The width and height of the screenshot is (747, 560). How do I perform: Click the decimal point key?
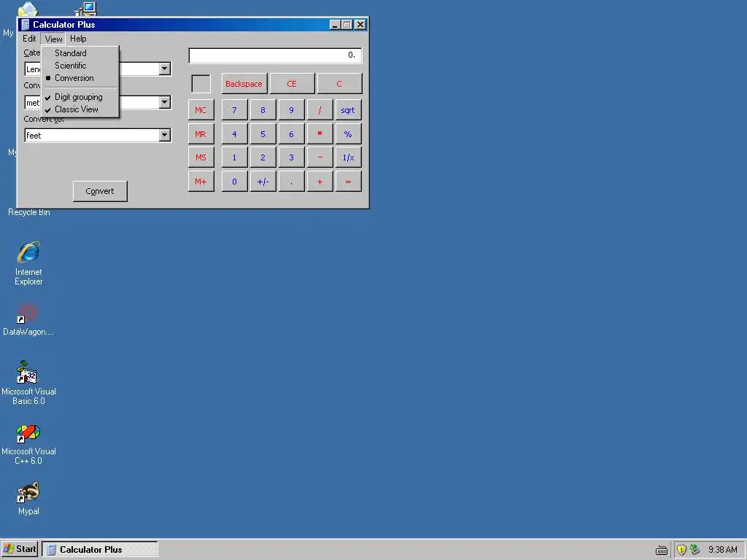(292, 182)
